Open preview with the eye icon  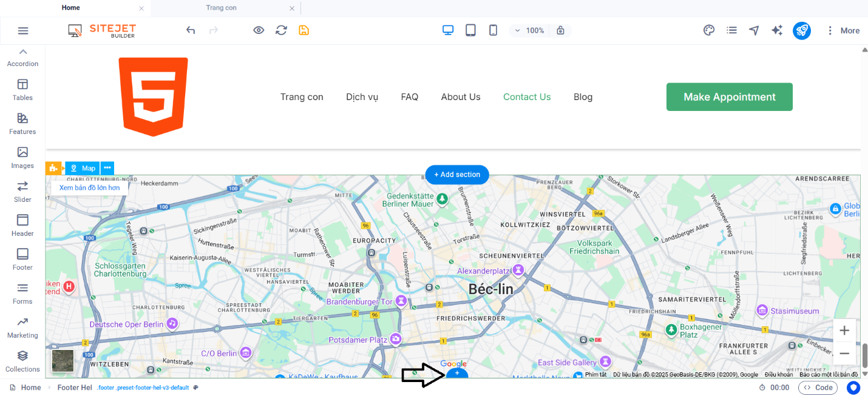259,30
